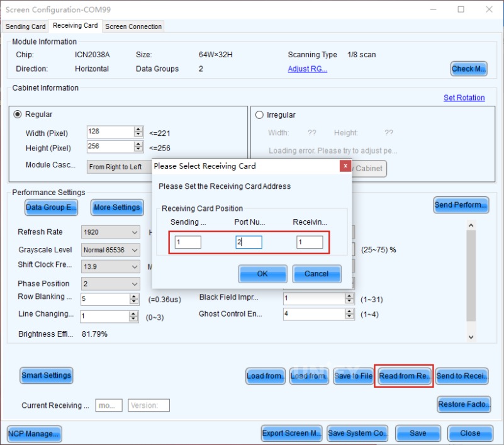The image size is (504, 445).
Task: Open the Phase Position dropdown
Action: (x=111, y=284)
